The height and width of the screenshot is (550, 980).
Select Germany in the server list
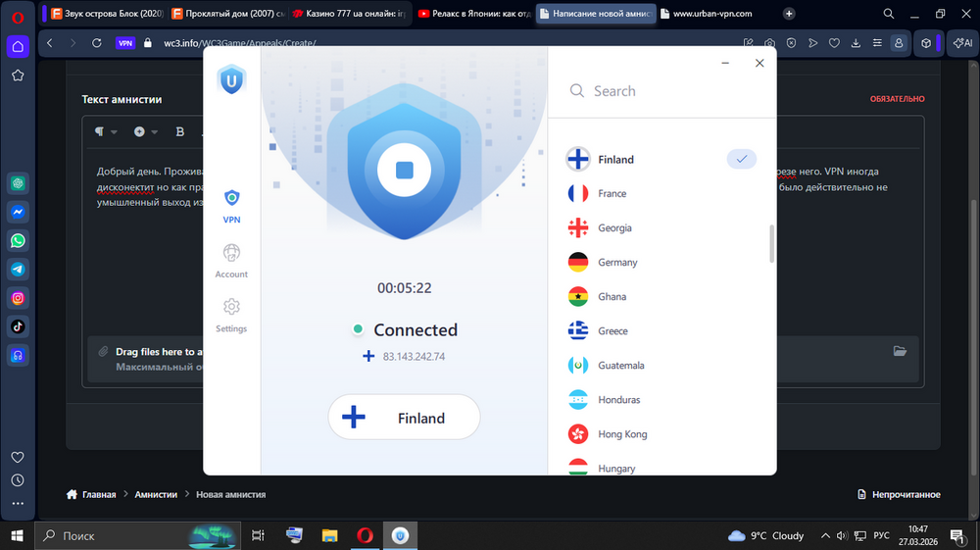point(661,263)
